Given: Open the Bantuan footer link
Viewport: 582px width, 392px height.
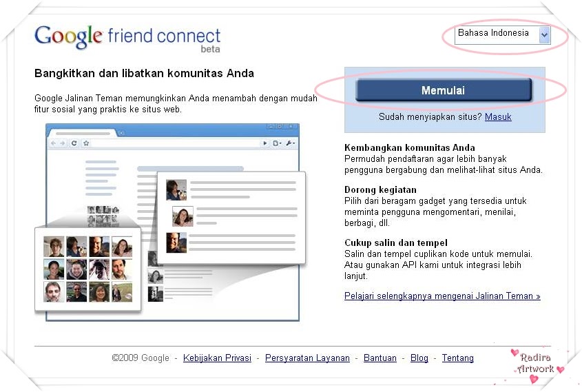Looking at the screenshot, I should coord(380,358).
